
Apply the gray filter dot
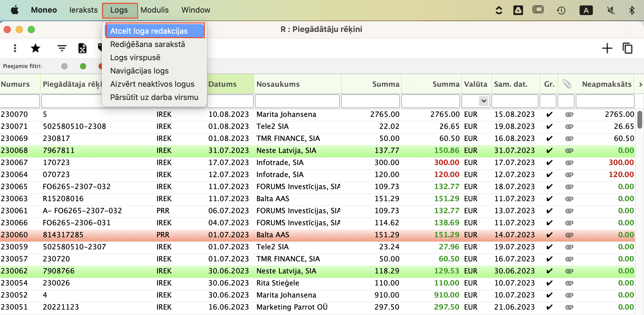pos(64,66)
